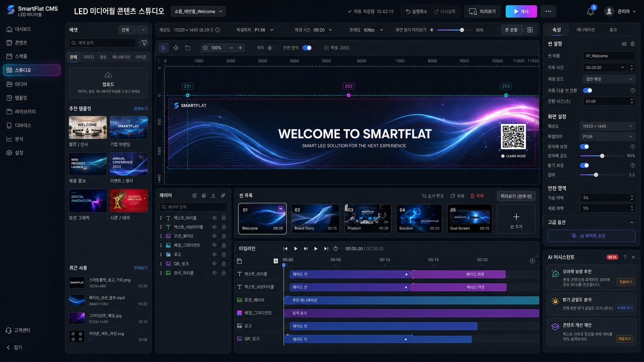This screenshot has width=644, height=362.
Task: Select the 이미지 asset tab
Action: point(89,57)
